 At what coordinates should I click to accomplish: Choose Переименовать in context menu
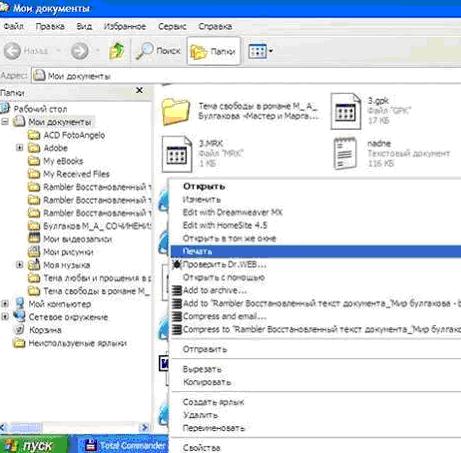[x=315, y=428]
